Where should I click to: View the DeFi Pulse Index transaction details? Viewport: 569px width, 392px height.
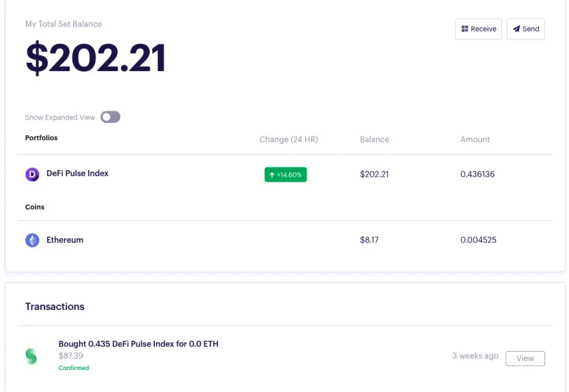pyautogui.click(x=525, y=359)
